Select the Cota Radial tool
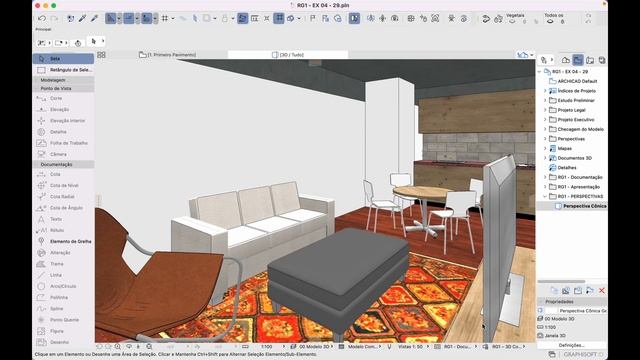The image size is (640, 360). (x=63, y=196)
